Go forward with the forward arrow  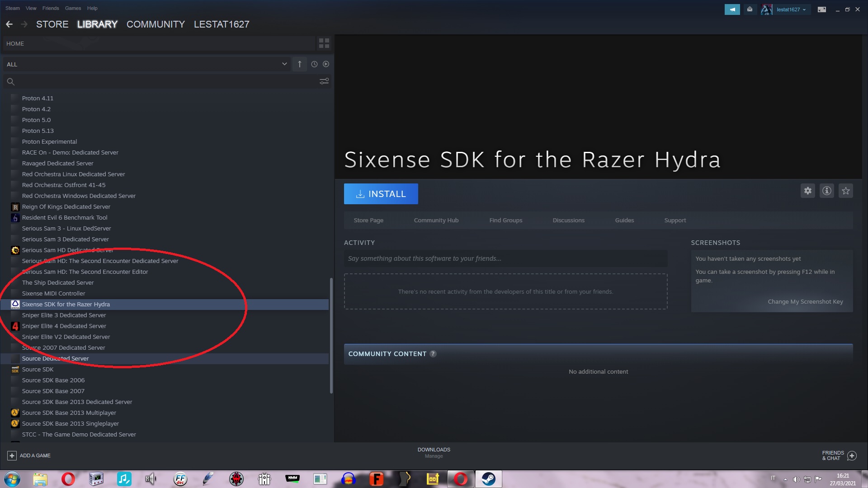[x=24, y=24]
